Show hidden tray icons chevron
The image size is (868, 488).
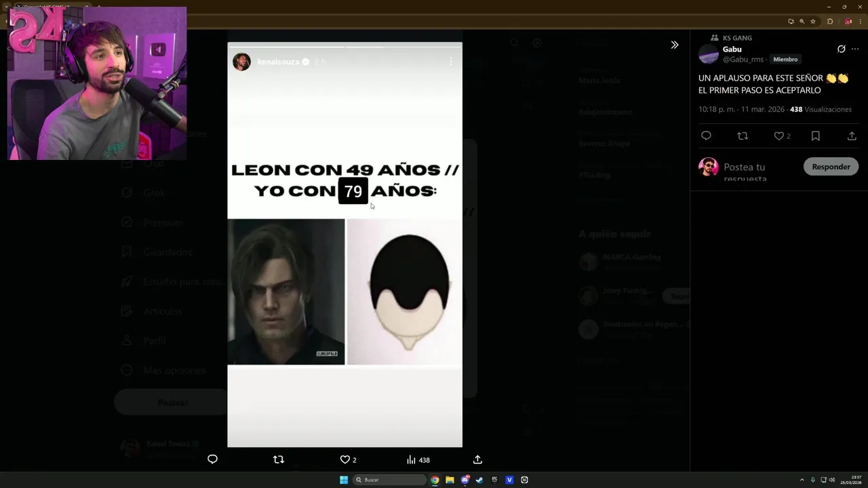click(x=802, y=480)
